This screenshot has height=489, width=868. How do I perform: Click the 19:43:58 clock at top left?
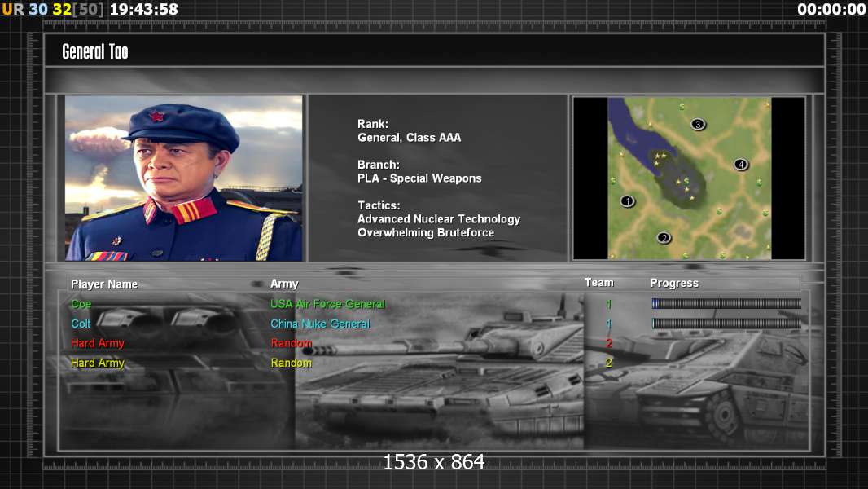point(144,10)
